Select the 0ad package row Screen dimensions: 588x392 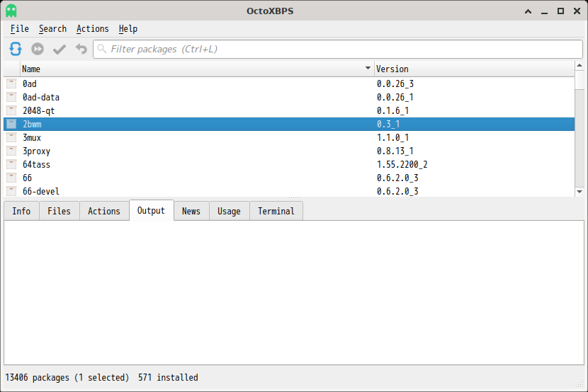tap(289, 83)
